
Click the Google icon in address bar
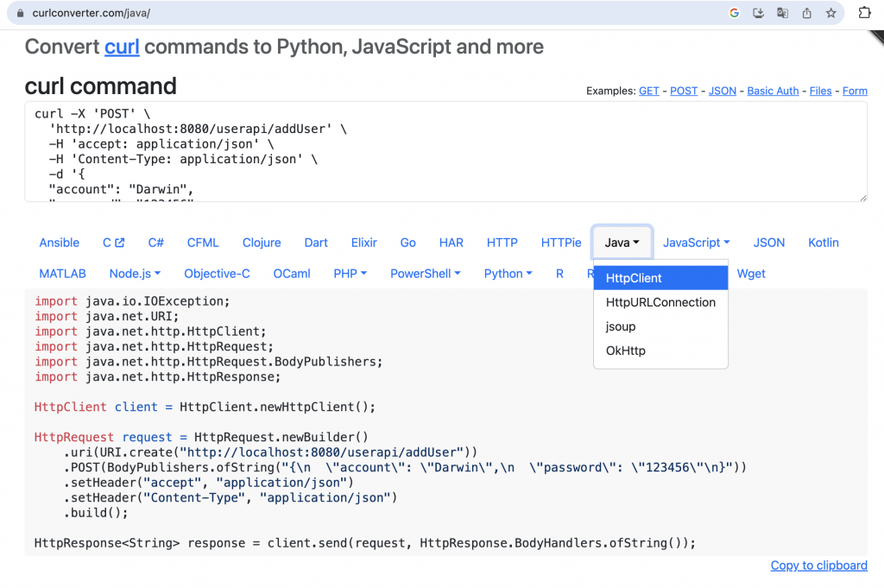pos(735,13)
